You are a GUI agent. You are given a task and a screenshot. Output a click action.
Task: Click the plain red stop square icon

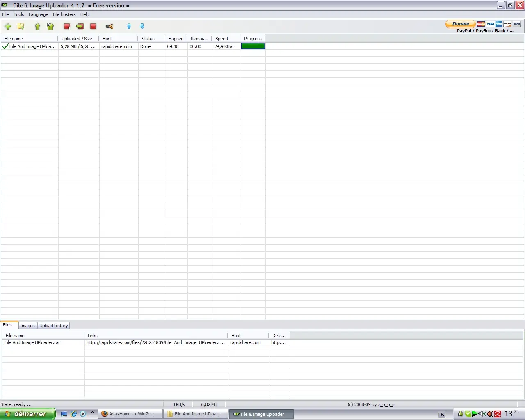tap(93, 26)
